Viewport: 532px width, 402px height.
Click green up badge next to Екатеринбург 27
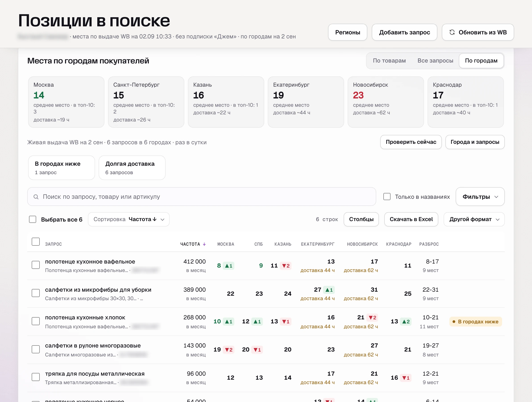tap(329, 290)
